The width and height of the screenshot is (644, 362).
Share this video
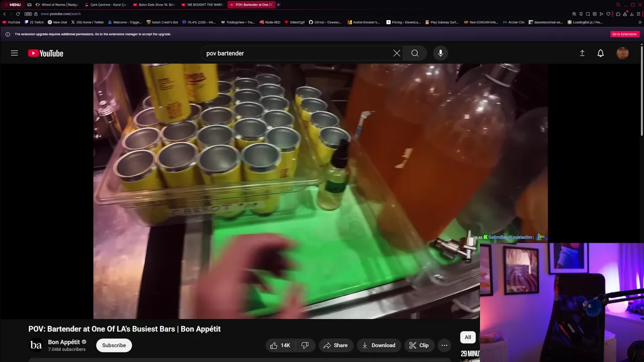click(336, 345)
